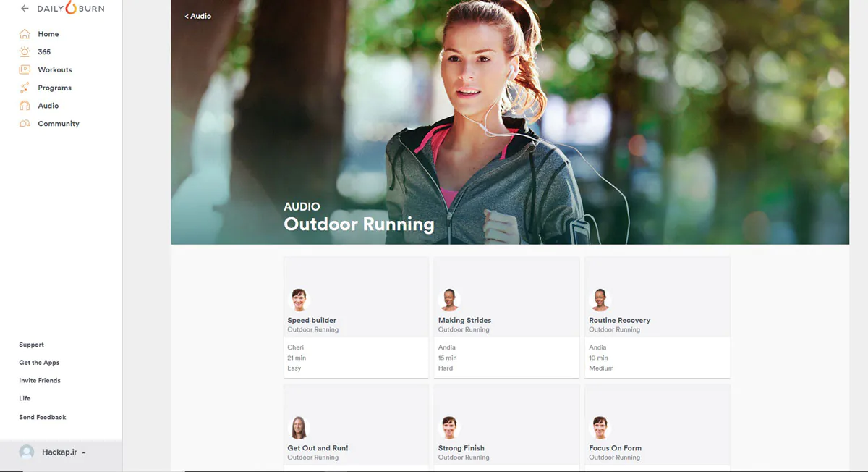Open the Home menu item
Viewport: 868px width, 472px height.
click(48, 34)
